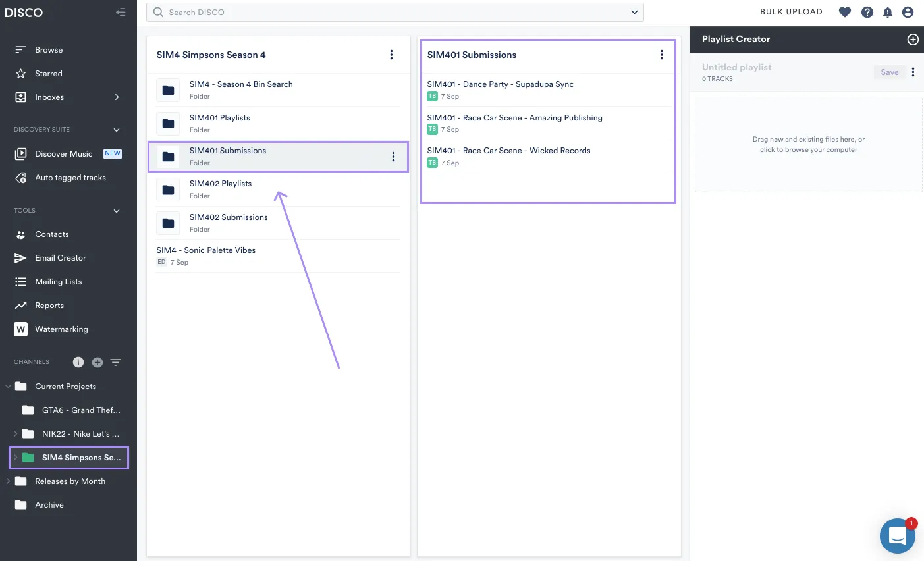
Task: Open notifications via the bell icon
Action: 888,12
